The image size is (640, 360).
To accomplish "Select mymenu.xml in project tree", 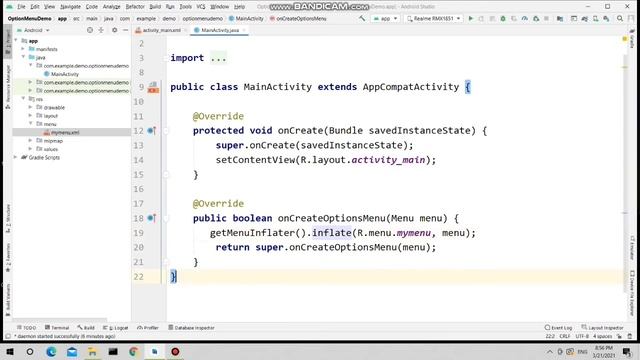I will pyautogui.click(x=65, y=132).
